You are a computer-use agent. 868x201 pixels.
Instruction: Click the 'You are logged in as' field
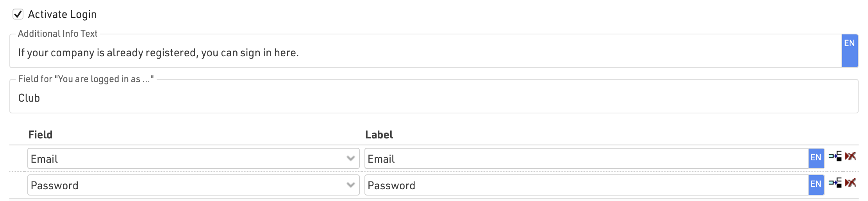click(x=391, y=98)
